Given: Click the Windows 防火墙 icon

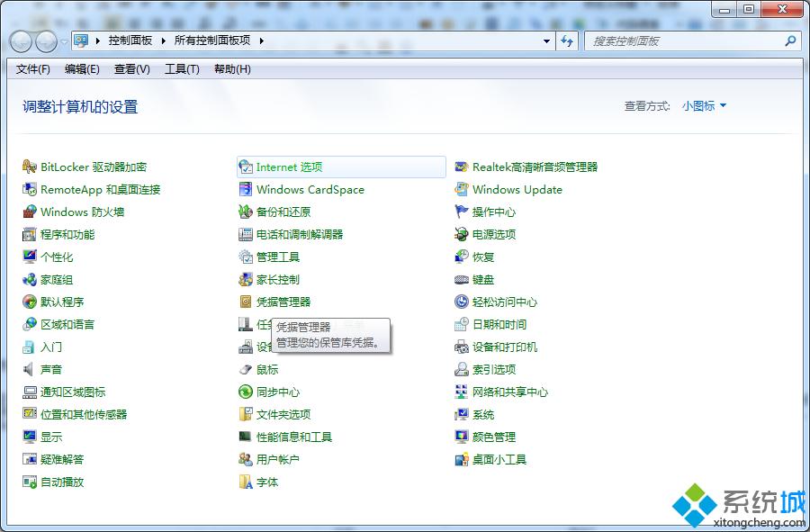Looking at the screenshot, I should [x=30, y=212].
